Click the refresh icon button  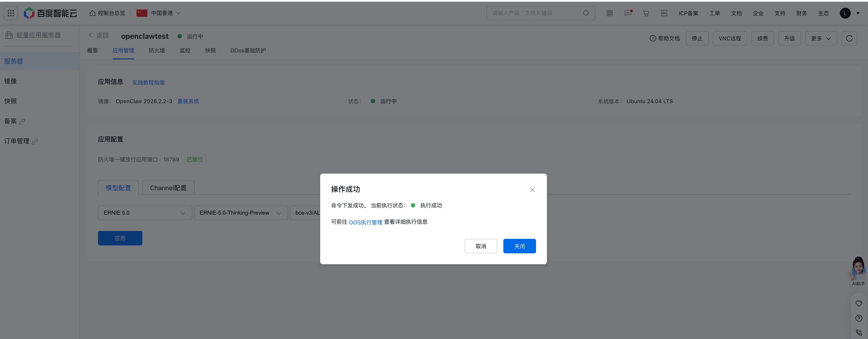coord(849,38)
